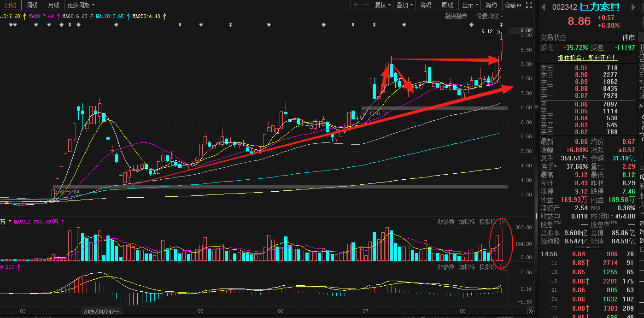644x318 pixels.
Task: Click 隐藏 to hide the side panel
Action: (513, 5)
